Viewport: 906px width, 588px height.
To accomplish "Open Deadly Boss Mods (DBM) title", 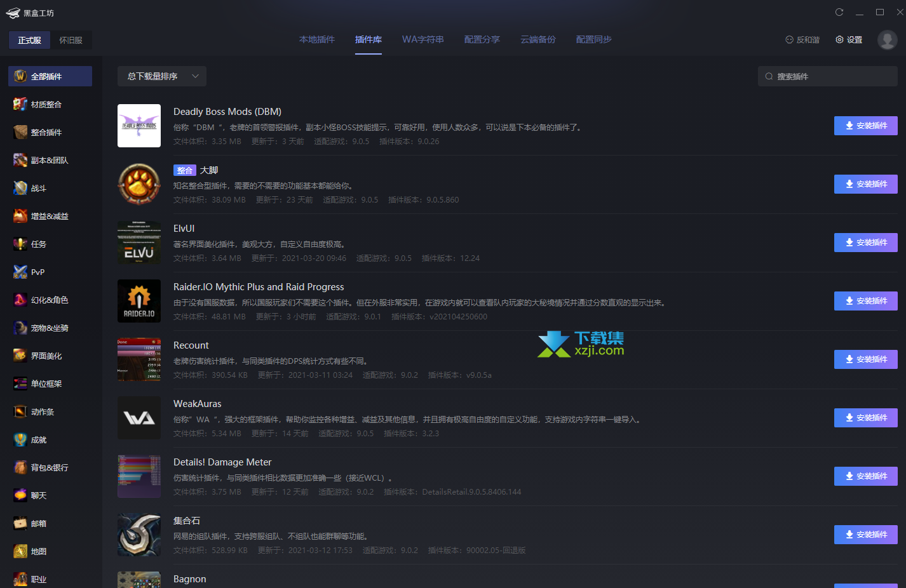I will tap(227, 112).
